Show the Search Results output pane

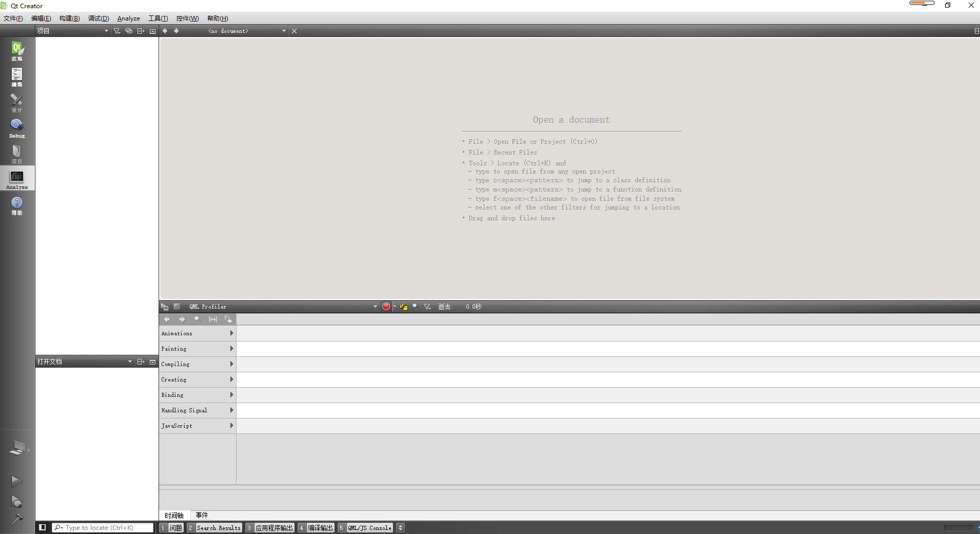214,528
